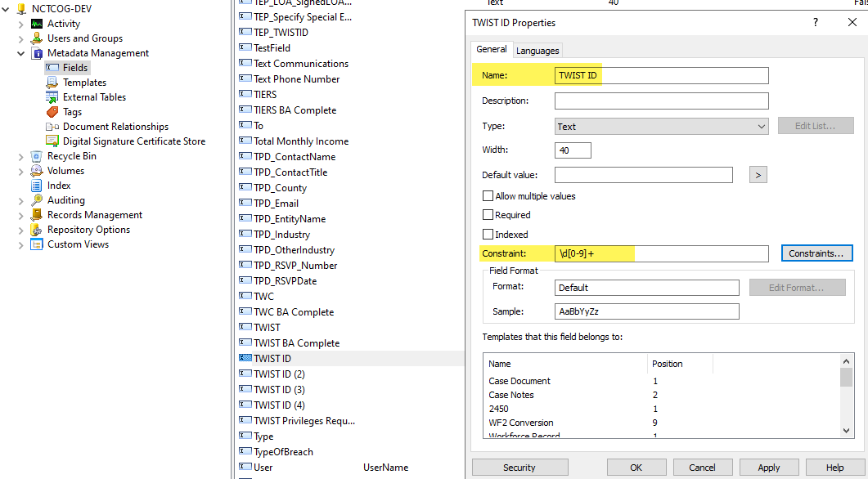Screen dimensions: 868x479
Task: Expand the Custom Views node
Action: 20,244
